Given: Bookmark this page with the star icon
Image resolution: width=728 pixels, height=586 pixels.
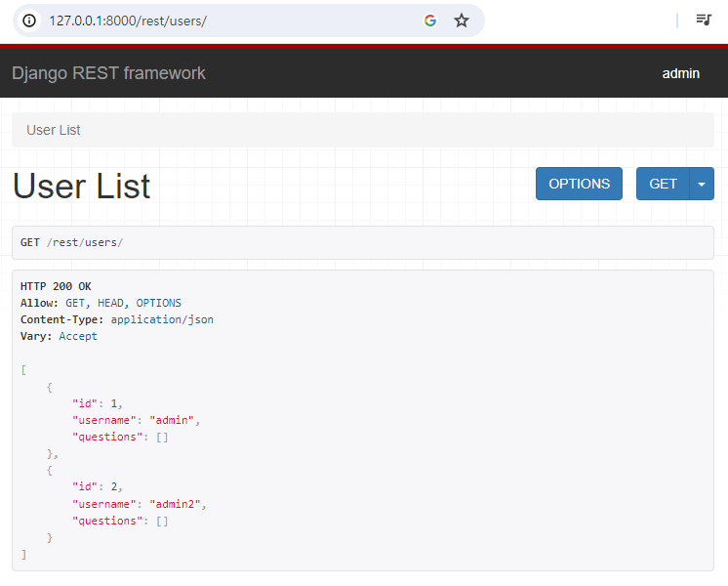Looking at the screenshot, I should pyautogui.click(x=461, y=21).
